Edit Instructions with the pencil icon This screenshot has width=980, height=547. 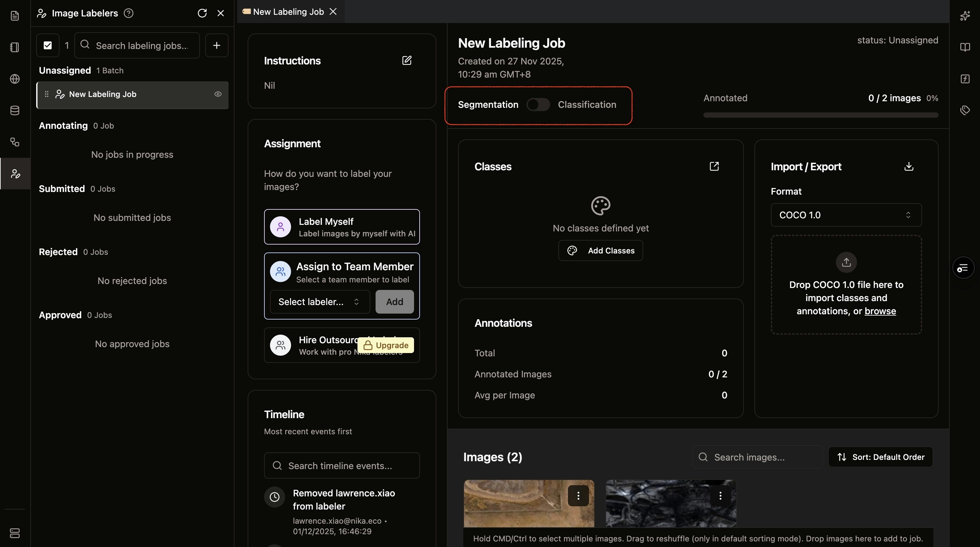pos(407,60)
